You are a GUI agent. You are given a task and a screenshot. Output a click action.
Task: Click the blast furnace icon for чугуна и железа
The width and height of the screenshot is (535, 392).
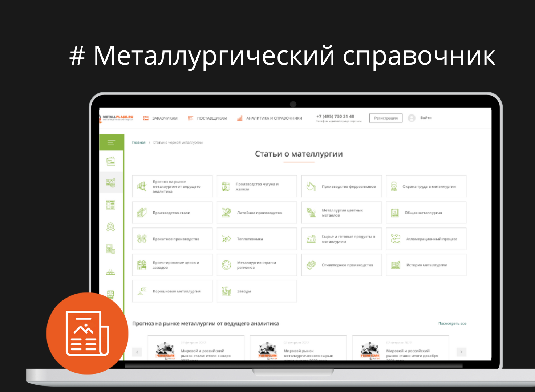point(226,187)
